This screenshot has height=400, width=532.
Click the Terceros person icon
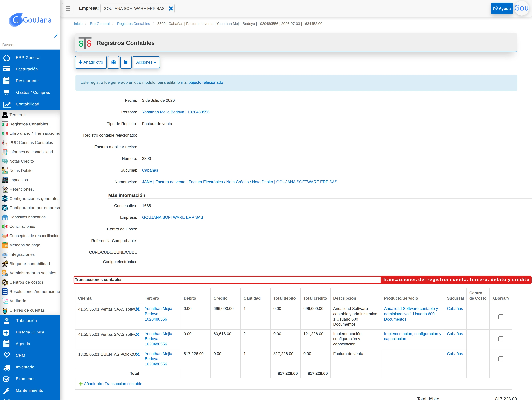(5, 115)
